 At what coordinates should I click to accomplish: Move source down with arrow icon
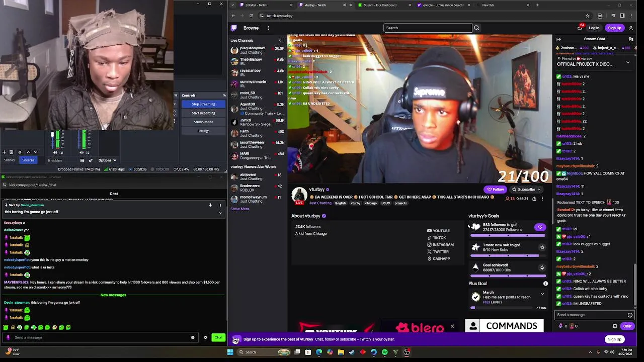click(x=35, y=152)
